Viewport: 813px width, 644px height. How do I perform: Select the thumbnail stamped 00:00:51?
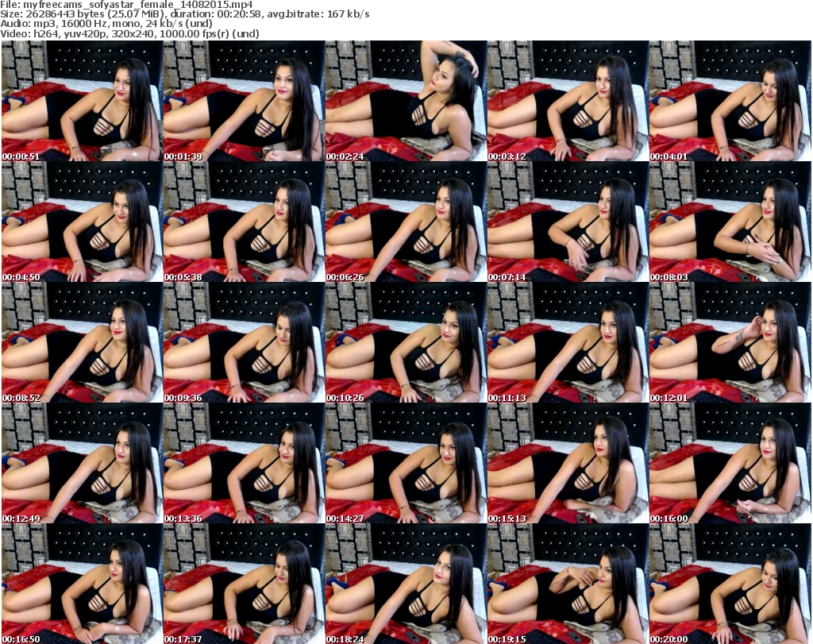[x=82, y=101]
